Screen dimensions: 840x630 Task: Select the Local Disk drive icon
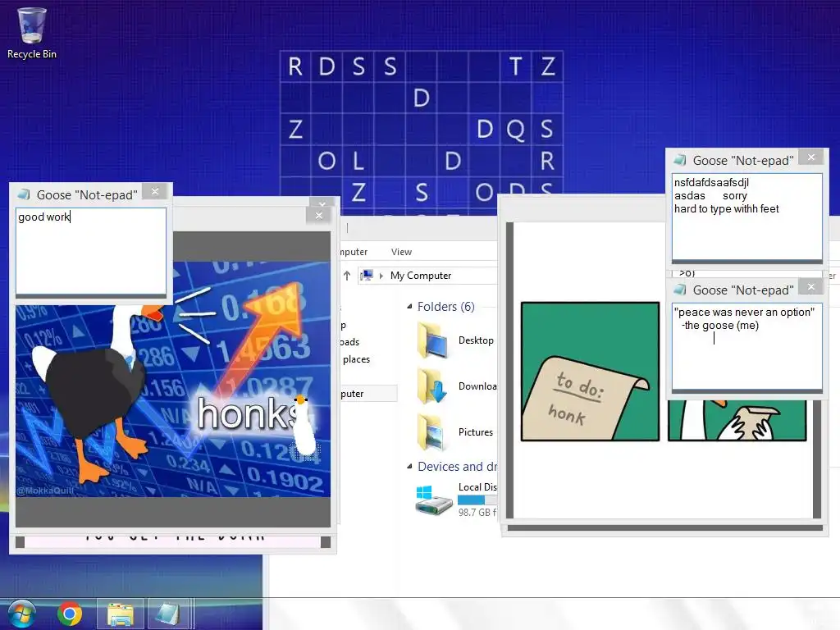coord(433,500)
